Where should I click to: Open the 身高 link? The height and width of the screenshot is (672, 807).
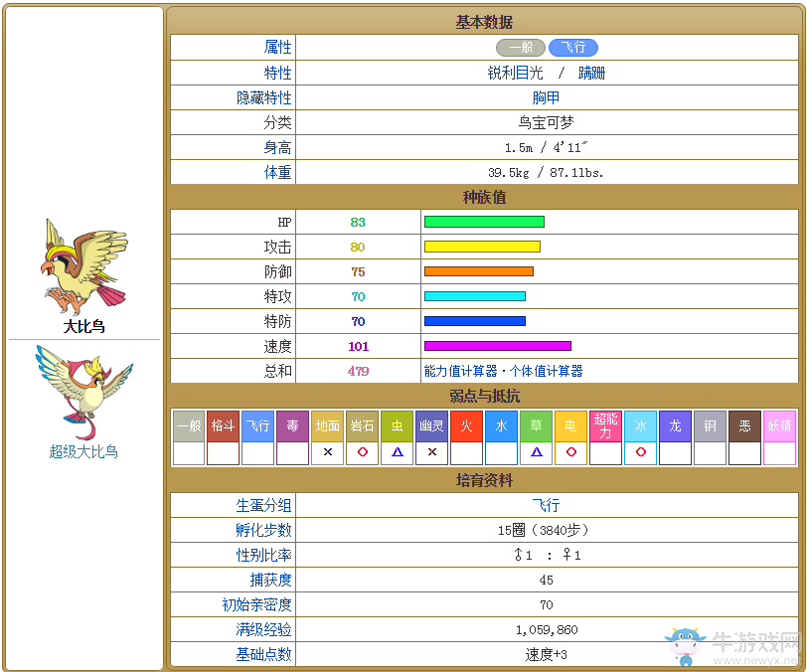coord(277,147)
